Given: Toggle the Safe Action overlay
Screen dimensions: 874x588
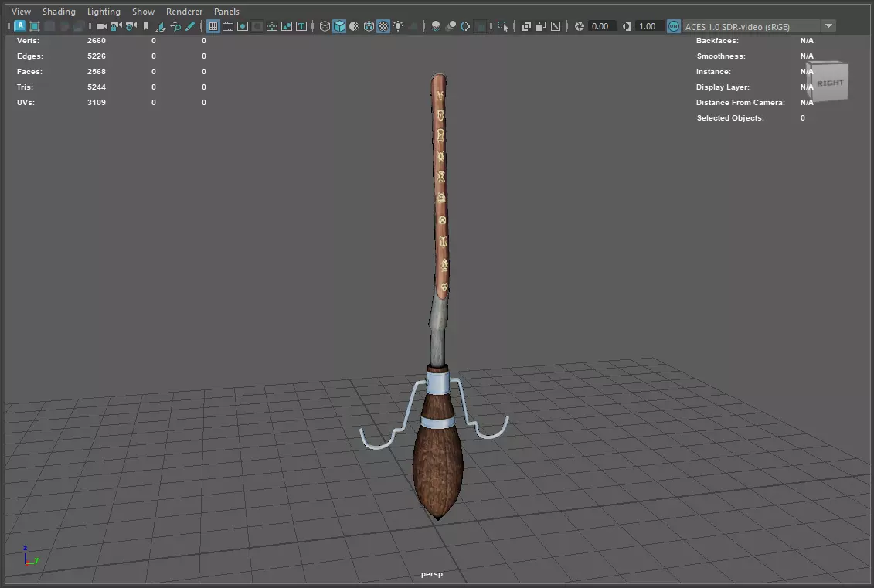Looking at the screenshot, I should (287, 26).
